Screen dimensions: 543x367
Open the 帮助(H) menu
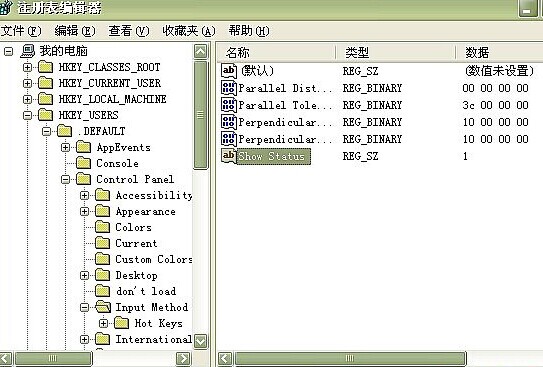(249, 31)
